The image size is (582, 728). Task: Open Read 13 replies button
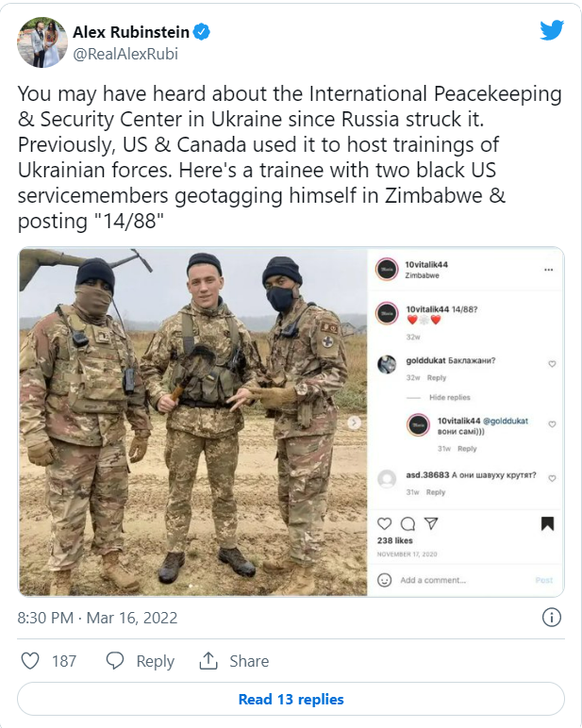tap(291, 699)
